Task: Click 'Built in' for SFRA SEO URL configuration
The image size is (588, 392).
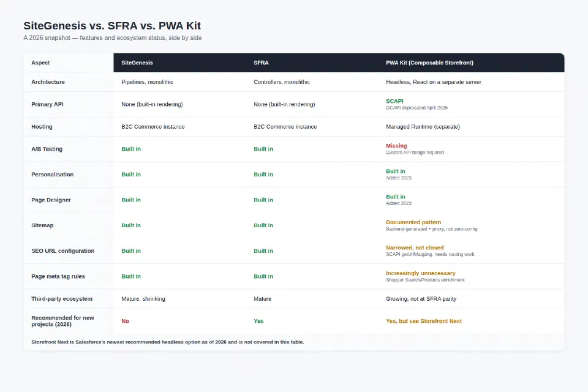Action: [263, 251]
